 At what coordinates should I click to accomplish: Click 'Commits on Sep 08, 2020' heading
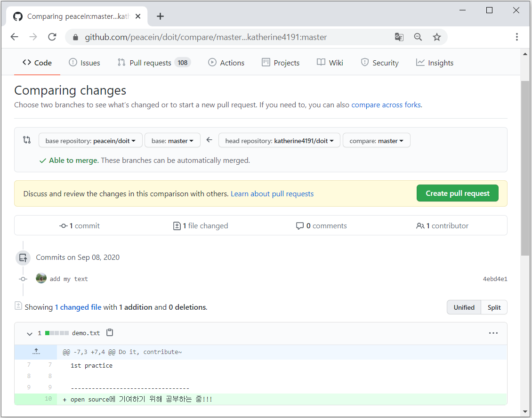click(78, 257)
